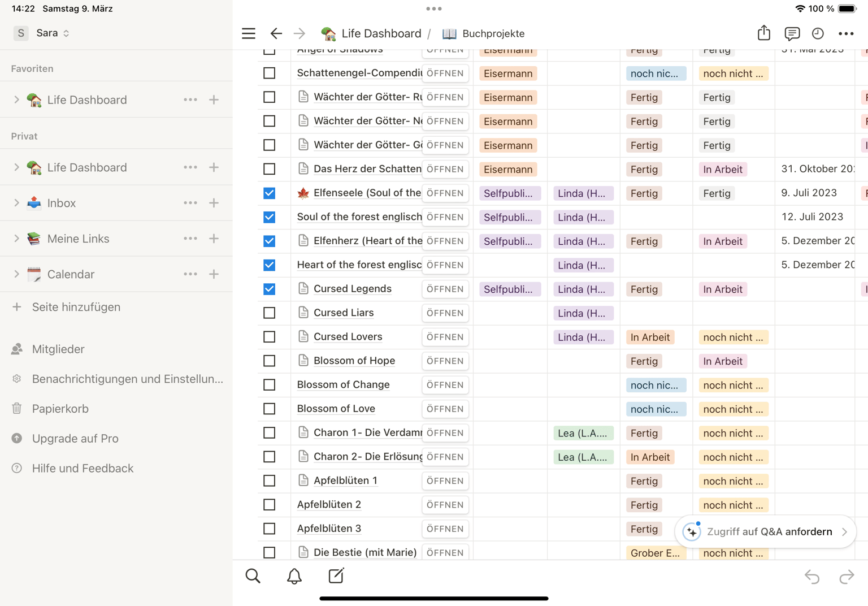
Task: Create new page with compose icon
Action: coord(336,575)
